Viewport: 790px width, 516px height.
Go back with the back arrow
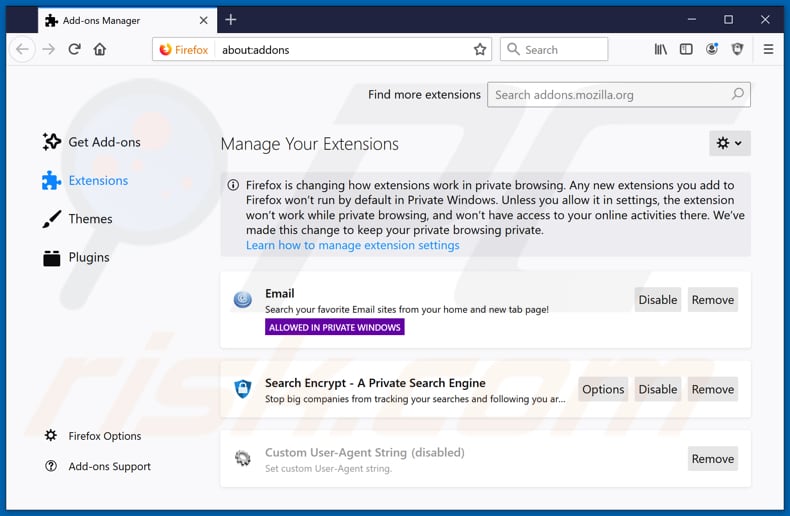click(x=22, y=49)
